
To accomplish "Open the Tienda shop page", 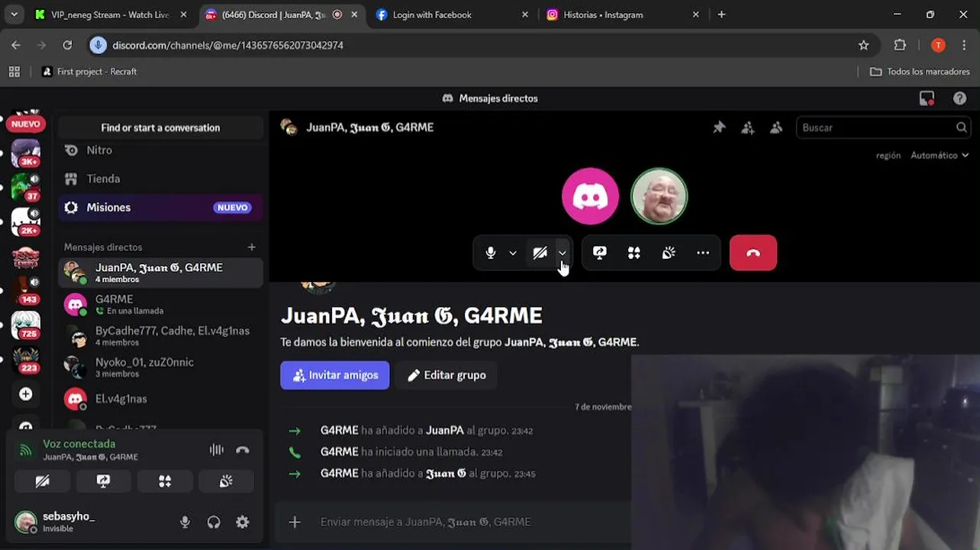I will [160, 179].
